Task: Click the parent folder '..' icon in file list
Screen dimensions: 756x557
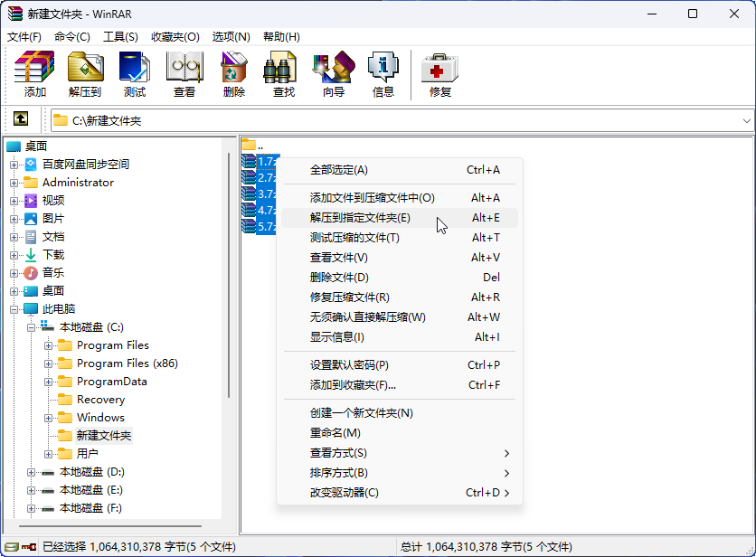Action: (x=249, y=144)
